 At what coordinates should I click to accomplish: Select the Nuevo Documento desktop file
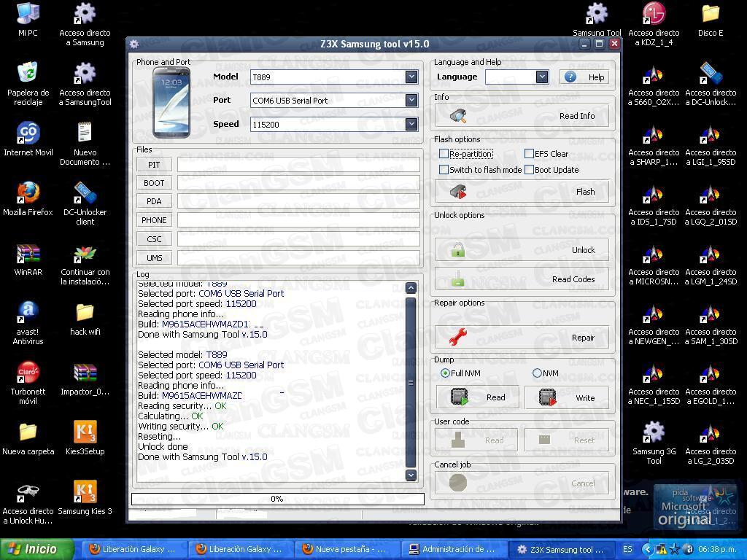[85, 144]
